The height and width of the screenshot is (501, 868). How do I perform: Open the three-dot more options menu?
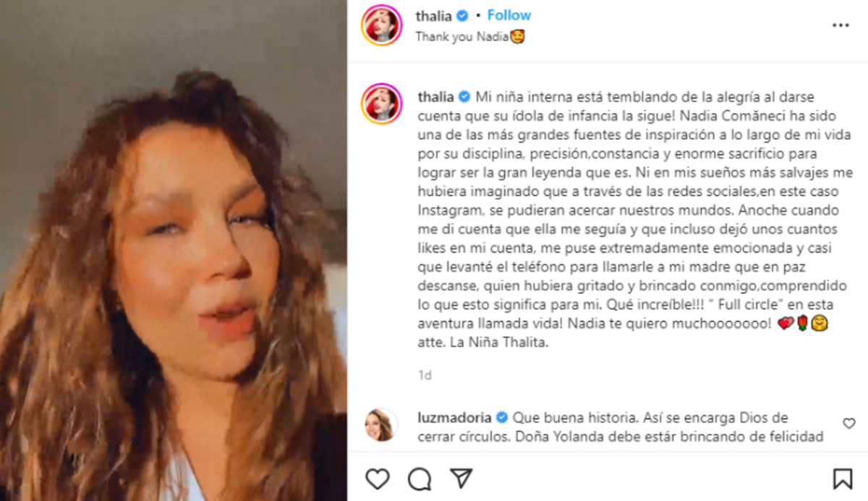point(840,25)
